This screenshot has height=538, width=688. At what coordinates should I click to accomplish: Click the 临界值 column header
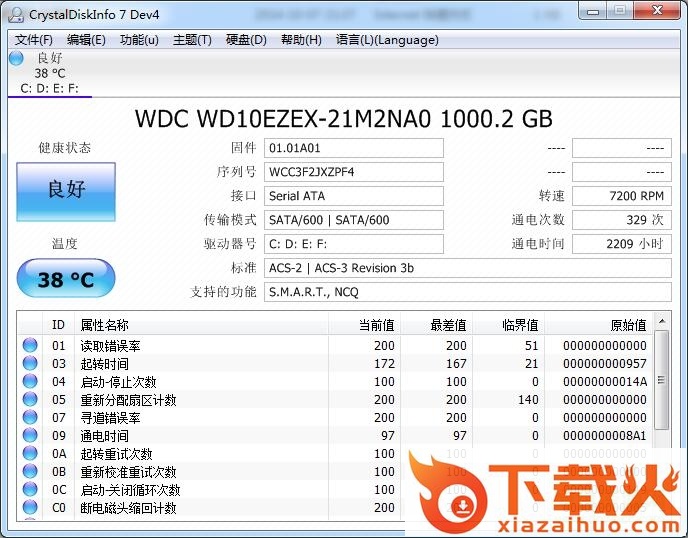pos(509,325)
